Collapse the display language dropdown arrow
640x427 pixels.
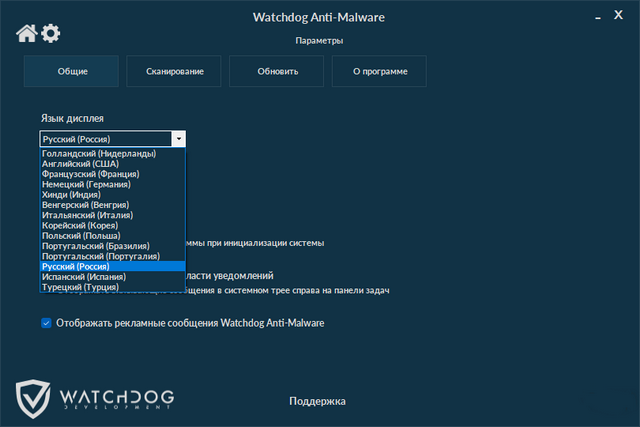(178, 139)
